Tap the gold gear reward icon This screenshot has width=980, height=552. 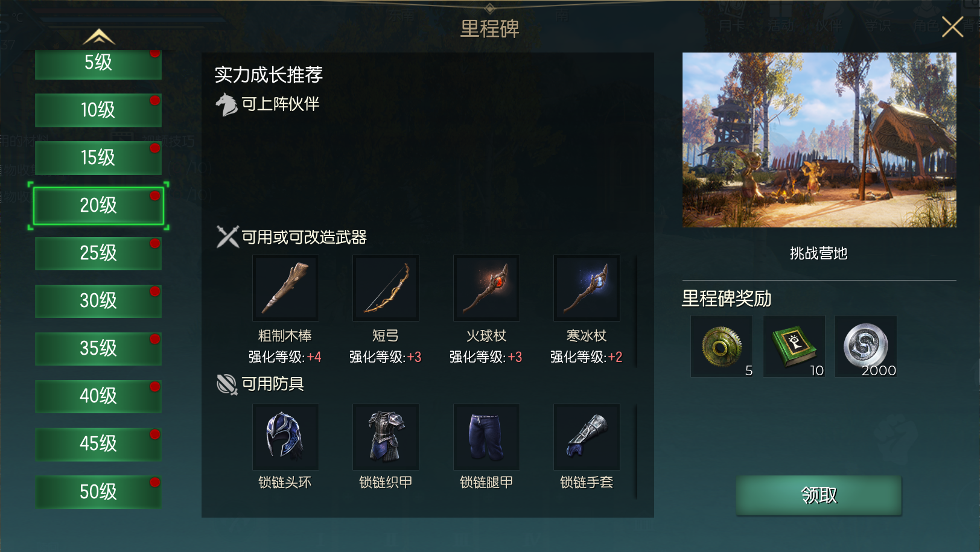pos(722,346)
